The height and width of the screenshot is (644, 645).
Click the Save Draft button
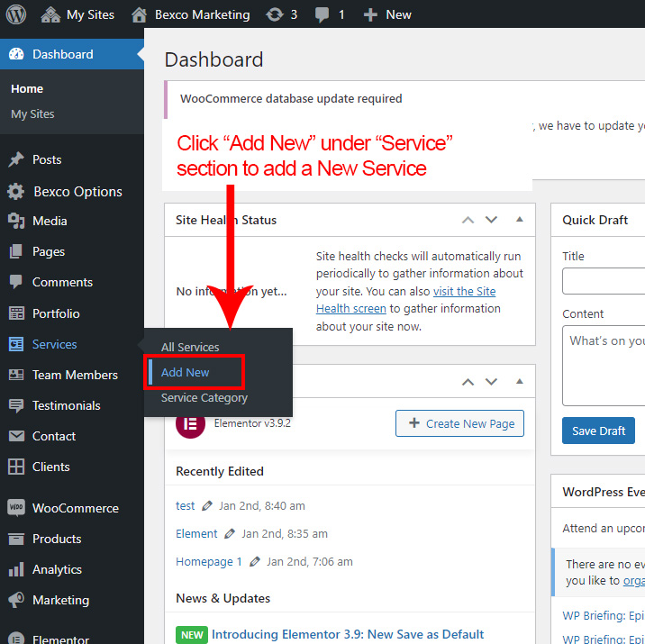[x=598, y=431]
